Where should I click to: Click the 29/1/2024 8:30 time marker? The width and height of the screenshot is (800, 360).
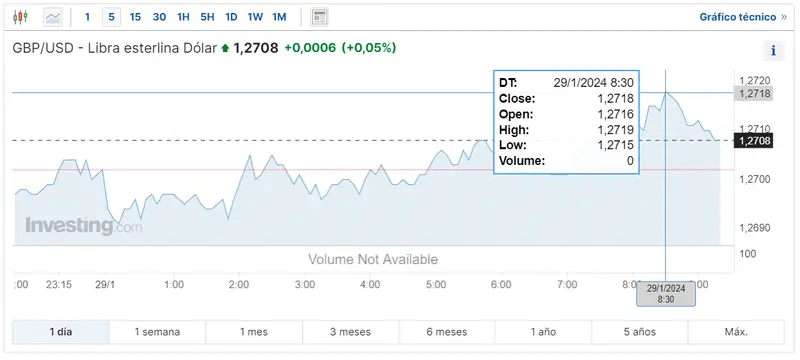pos(666,294)
